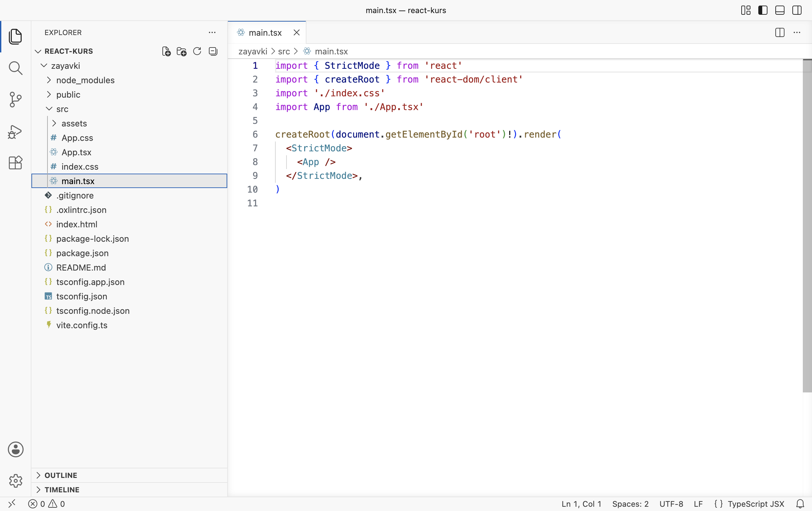
Task: Open the Run and Debug view
Action: (x=15, y=132)
